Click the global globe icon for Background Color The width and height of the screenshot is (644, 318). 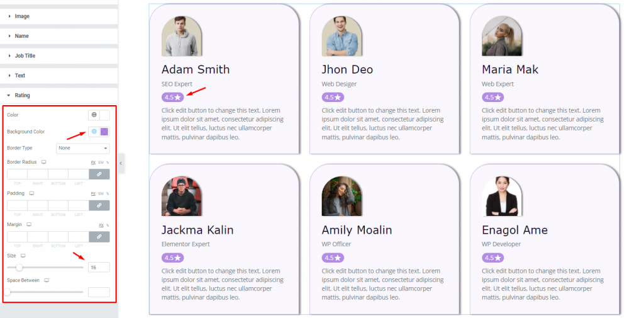coord(94,132)
